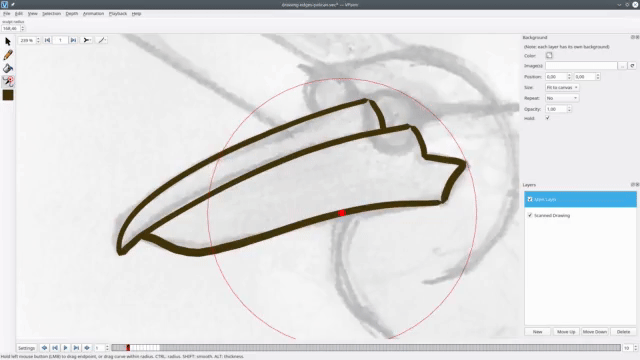Viewport: 640px width, 360px height.
Task: Open the Depth menu
Action: (72, 13)
